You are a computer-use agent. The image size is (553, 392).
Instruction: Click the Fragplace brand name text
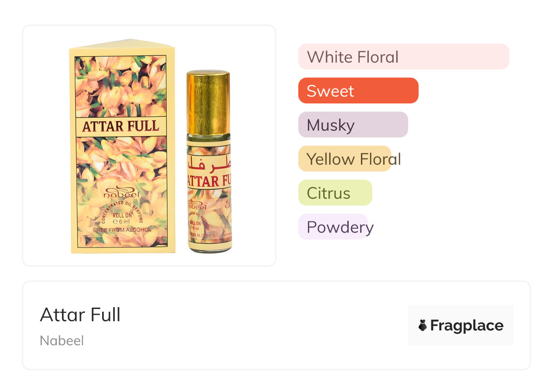pos(467,325)
